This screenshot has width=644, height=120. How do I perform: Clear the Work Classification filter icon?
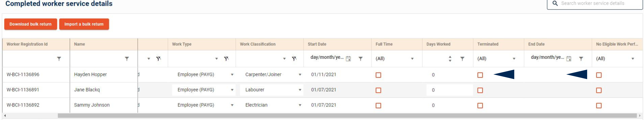[294, 59]
